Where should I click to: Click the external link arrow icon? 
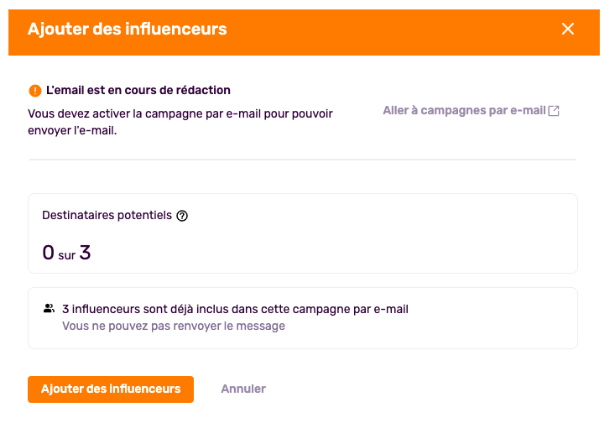click(554, 111)
